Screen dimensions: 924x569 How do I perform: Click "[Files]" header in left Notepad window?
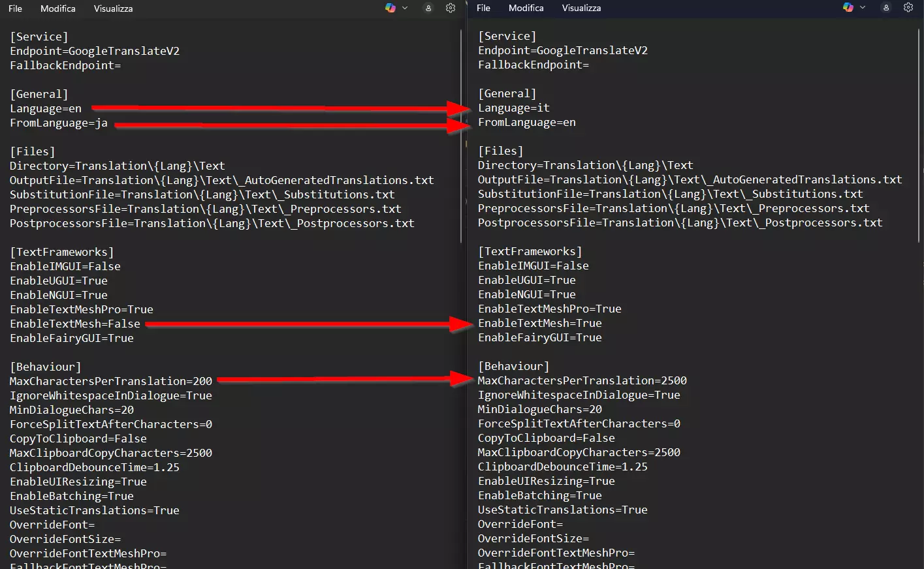coord(33,151)
